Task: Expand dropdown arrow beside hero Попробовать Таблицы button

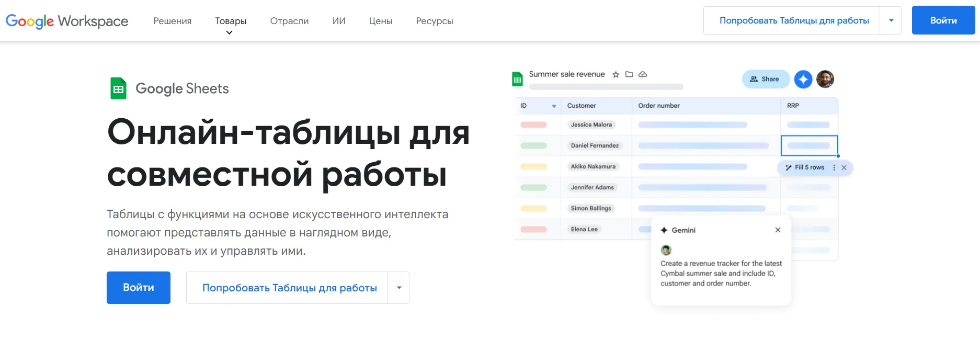Action: point(399,288)
